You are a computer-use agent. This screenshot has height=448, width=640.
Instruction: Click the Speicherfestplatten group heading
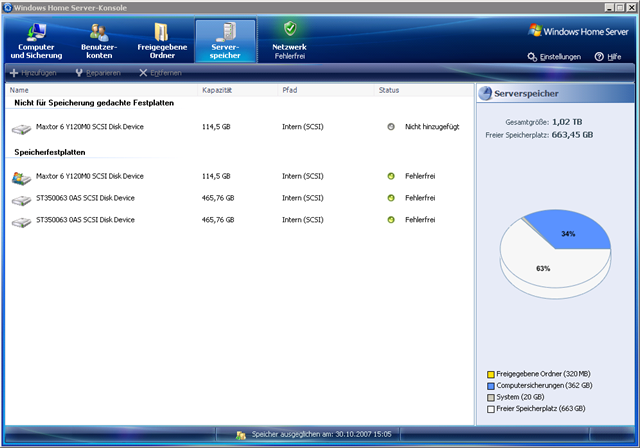50,152
